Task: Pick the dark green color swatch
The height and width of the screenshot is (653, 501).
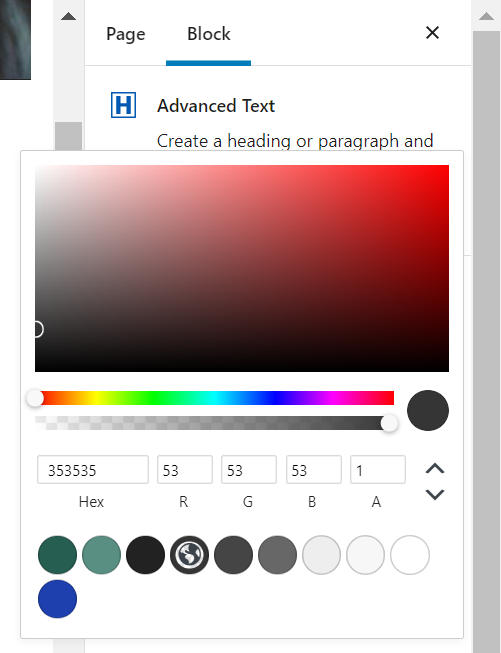Action: click(57, 555)
